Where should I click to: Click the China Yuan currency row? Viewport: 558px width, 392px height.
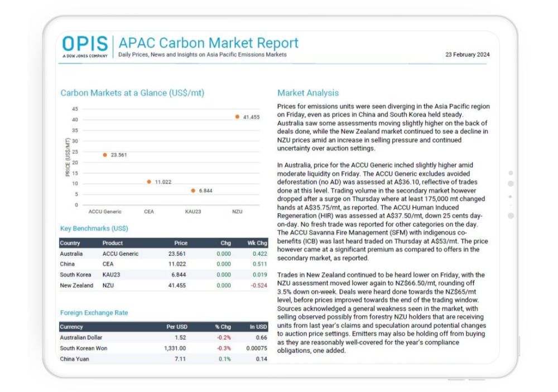tap(163, 359)
